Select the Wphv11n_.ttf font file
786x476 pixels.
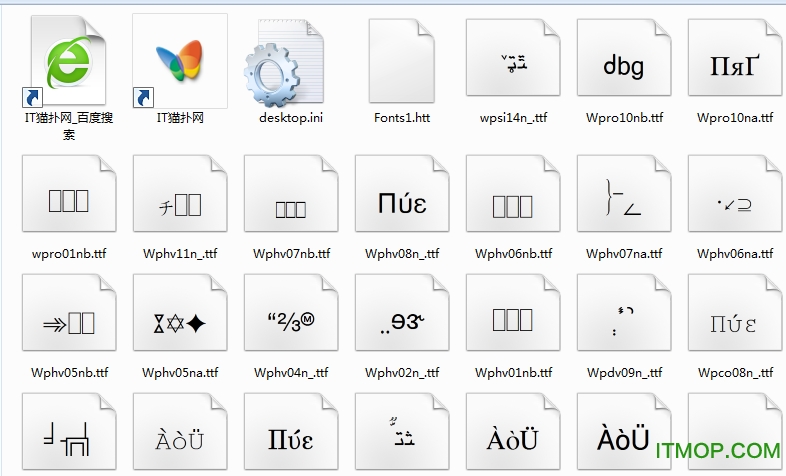pos(180,198)
